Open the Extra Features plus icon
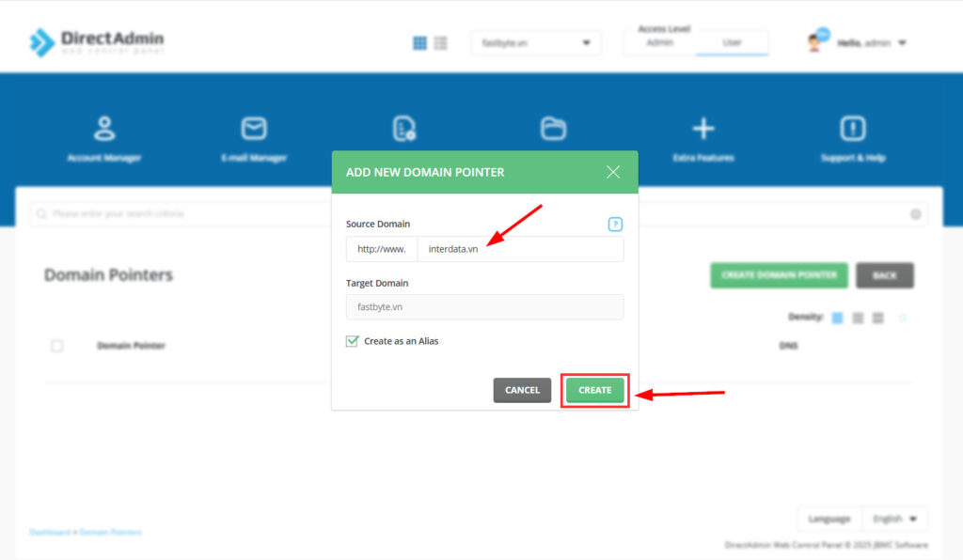The image size is (963, 560). (x=703, y=129)
